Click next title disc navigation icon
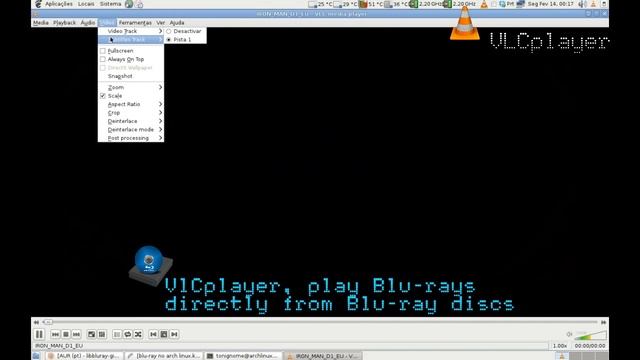640x360 pixels. pos(175,334)
